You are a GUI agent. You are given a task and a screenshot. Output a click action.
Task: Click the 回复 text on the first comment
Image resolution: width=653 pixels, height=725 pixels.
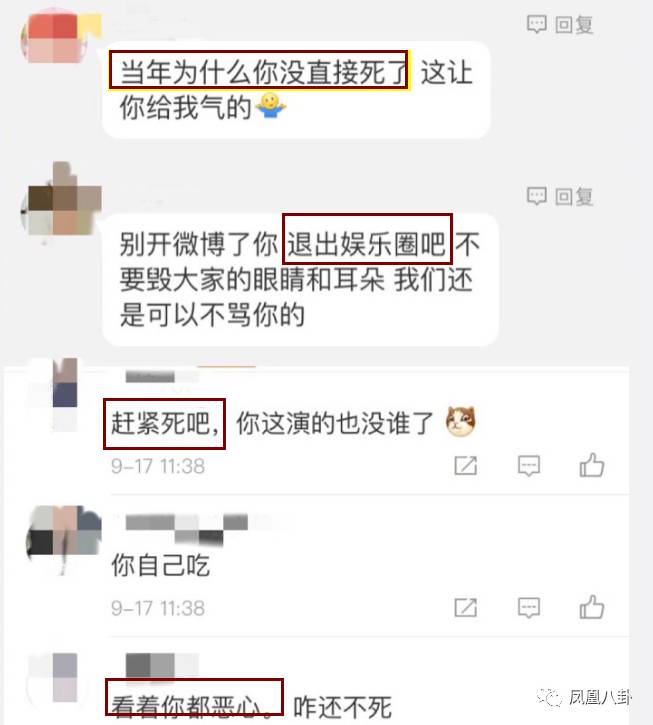pyautogui.click(x=574, y=25)
